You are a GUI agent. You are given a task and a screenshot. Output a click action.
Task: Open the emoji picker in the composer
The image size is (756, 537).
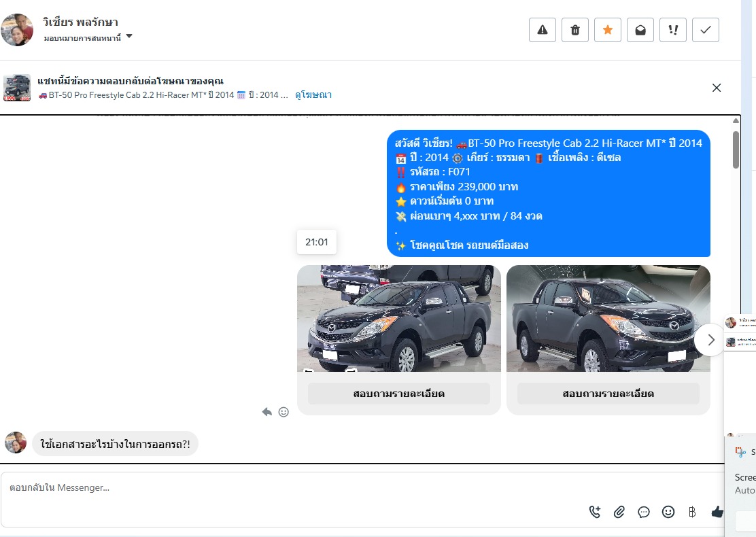click(x=668, y=512)
